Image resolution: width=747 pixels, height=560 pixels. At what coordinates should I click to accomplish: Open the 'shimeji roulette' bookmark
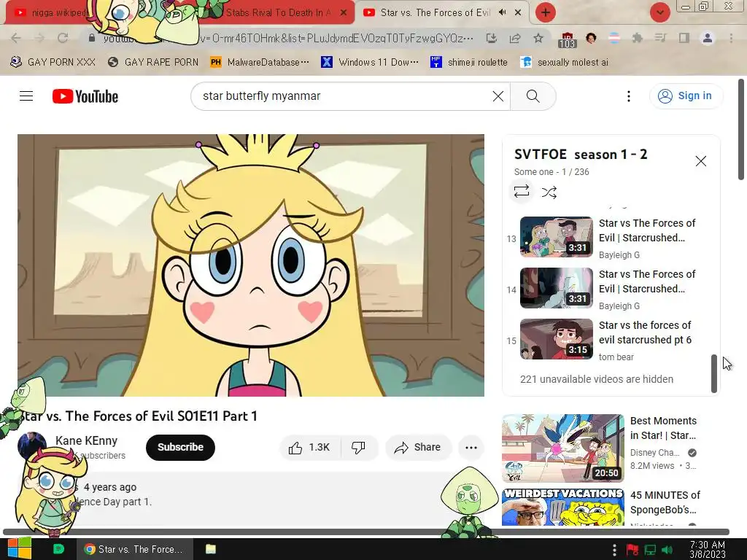point(469,63)
